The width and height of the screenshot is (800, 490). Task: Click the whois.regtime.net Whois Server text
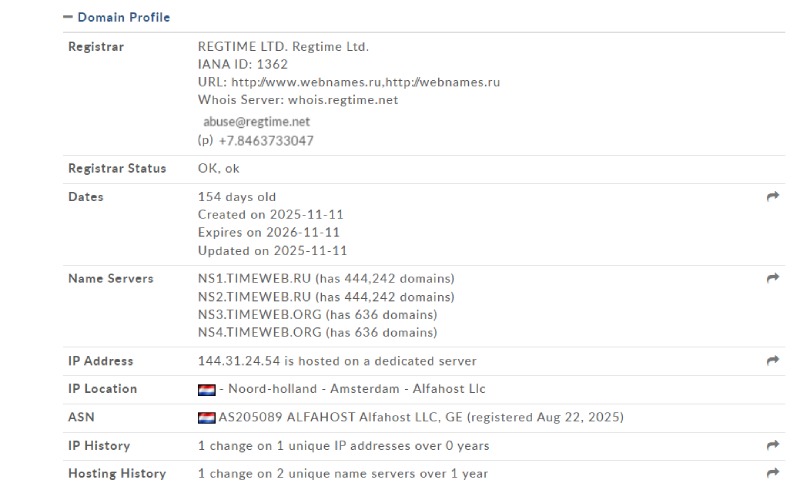(343, 100)
